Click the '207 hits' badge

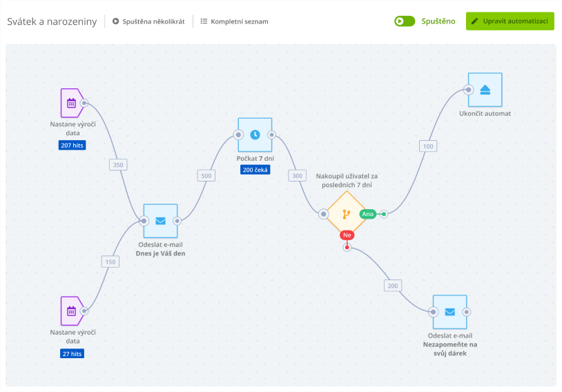pyautogui.click(x=72, y=146)
